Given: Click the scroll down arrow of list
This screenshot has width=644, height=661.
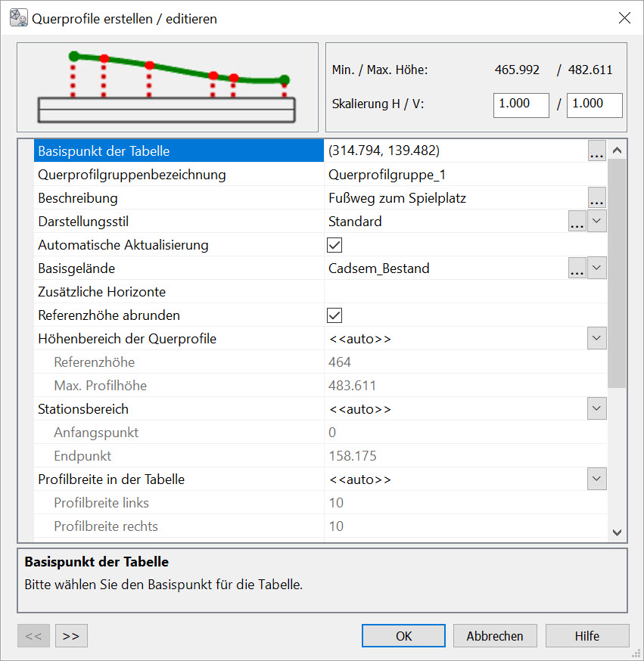Looking at the screenshot, I should coord(617,533).
